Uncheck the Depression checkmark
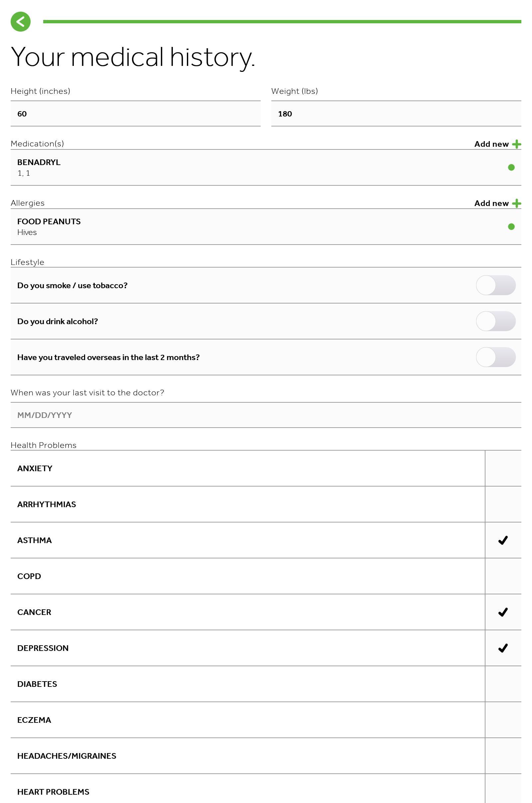 (503, 648)
